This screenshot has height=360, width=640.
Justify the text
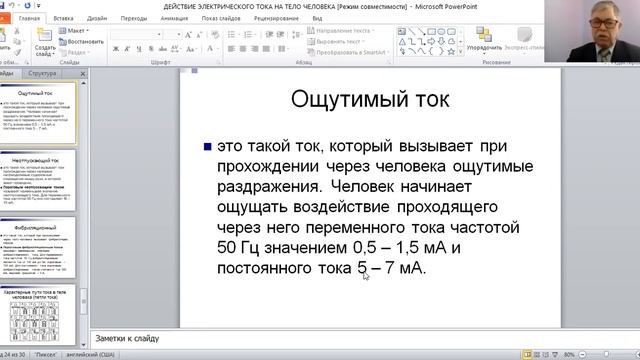(x=267, y=49)
